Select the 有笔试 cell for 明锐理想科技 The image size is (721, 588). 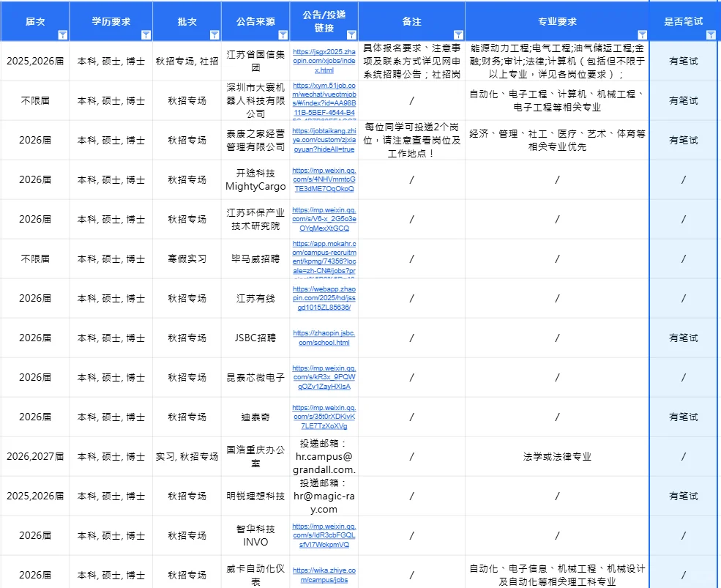[x=682, y=496]
